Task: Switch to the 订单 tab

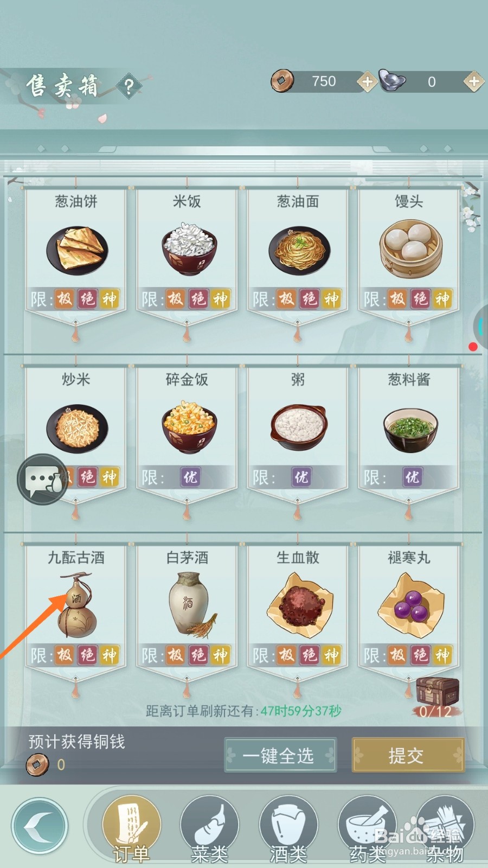Action: [131, 827]
